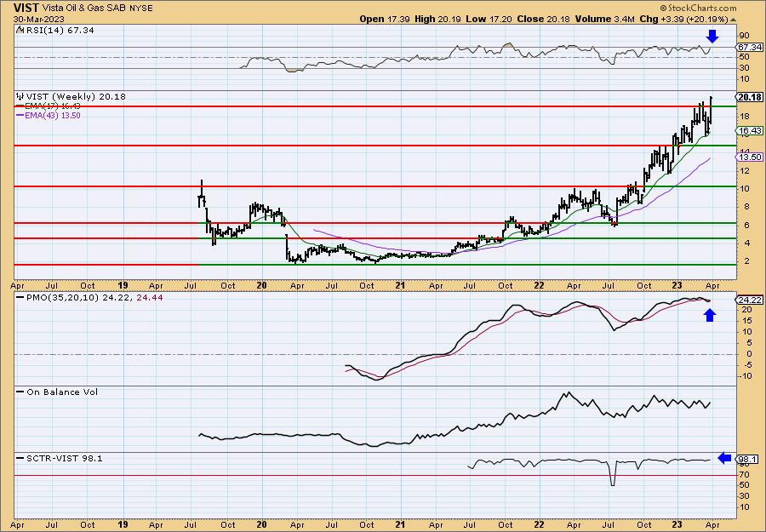Click the small icon before RSI(14) label
Screen dimensions: 766x532
click(20, 30)
